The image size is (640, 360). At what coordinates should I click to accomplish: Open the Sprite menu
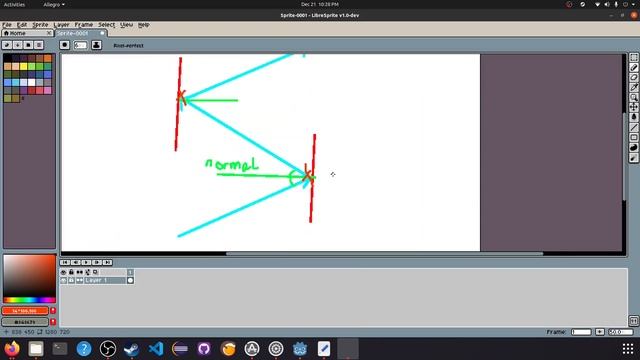pyautogui.click(x=40, y=25)
